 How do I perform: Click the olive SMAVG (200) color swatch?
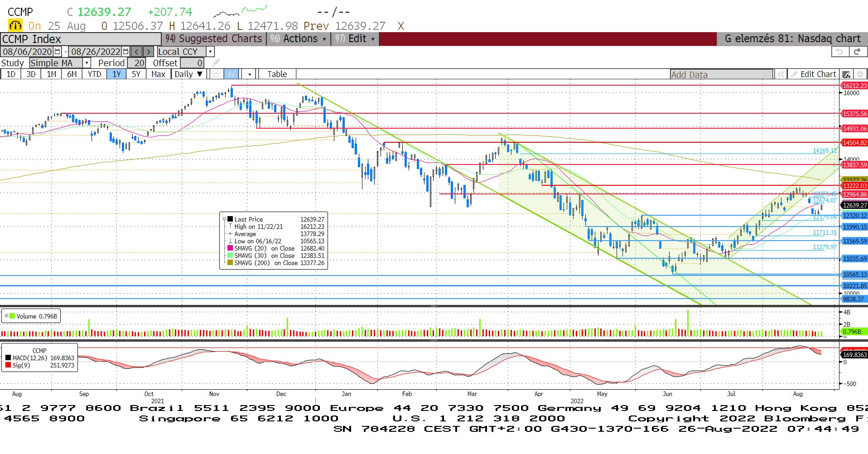[230, 262]
